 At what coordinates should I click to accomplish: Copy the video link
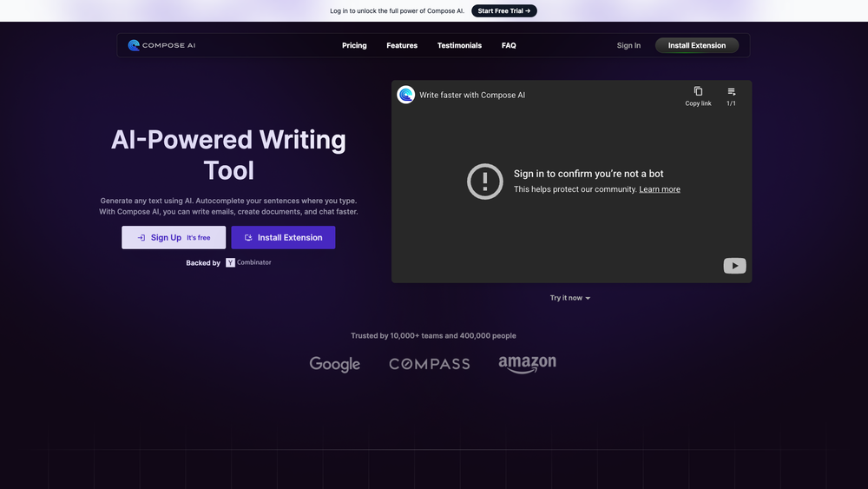698,96
